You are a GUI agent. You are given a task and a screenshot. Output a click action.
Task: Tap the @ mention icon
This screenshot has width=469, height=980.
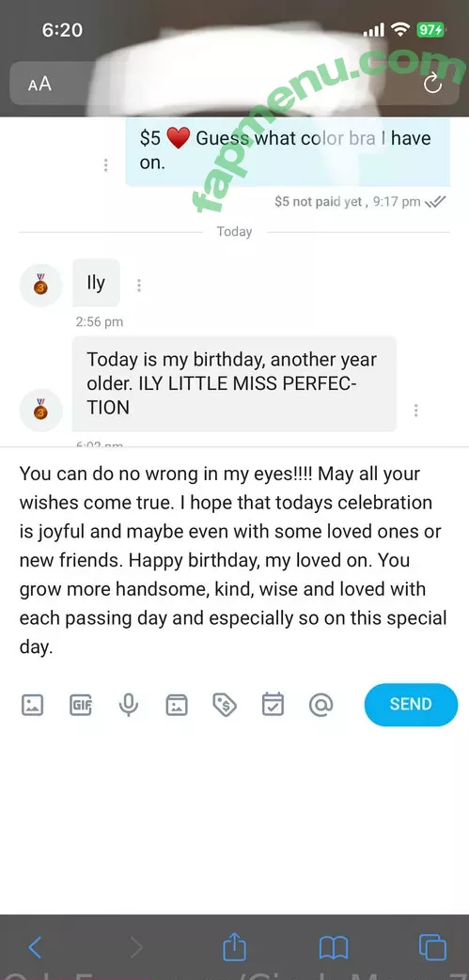320,705
